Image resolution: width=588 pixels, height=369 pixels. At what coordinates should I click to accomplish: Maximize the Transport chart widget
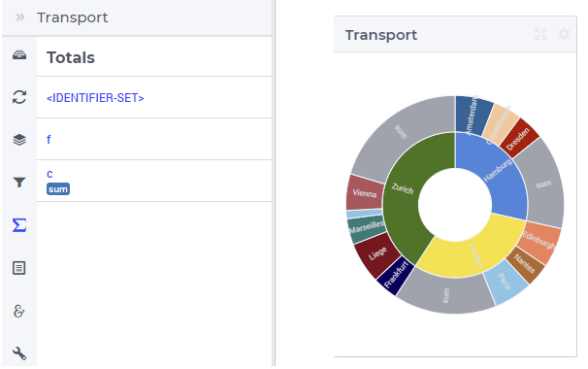tap(540, 34)
